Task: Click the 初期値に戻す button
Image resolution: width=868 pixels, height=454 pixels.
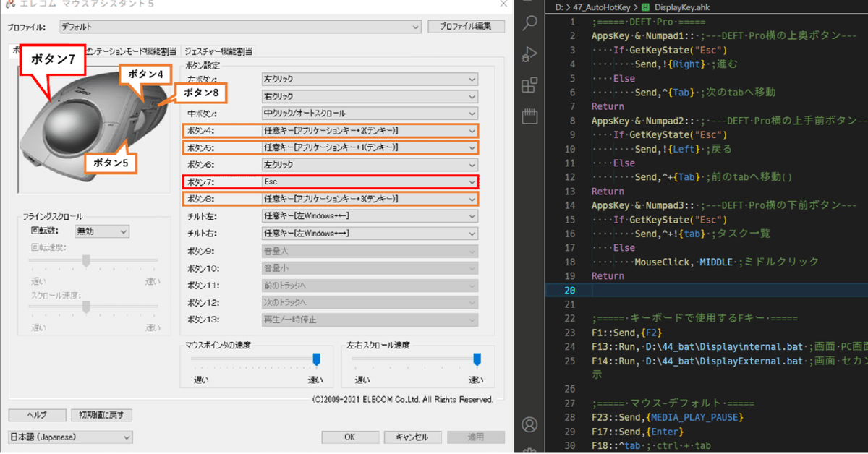Action: [102, 415]
